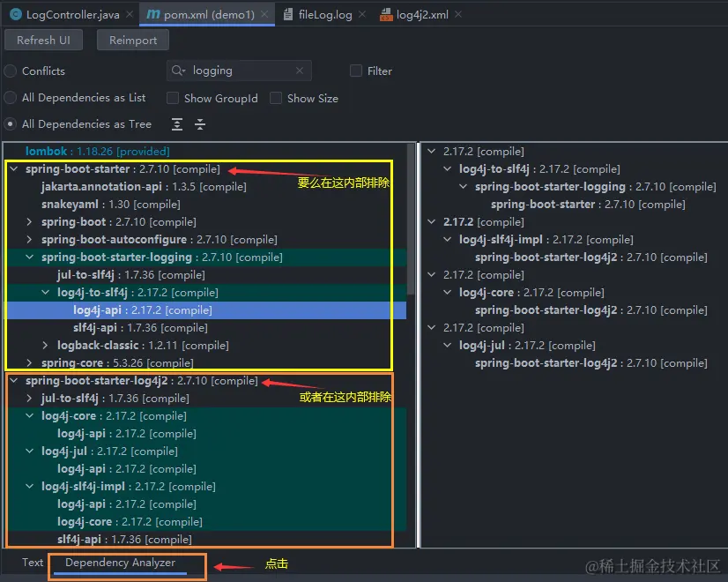The height and width of the screenshot is (582, 728).
Task: Expand the logback-classic node
Action: 46,346
